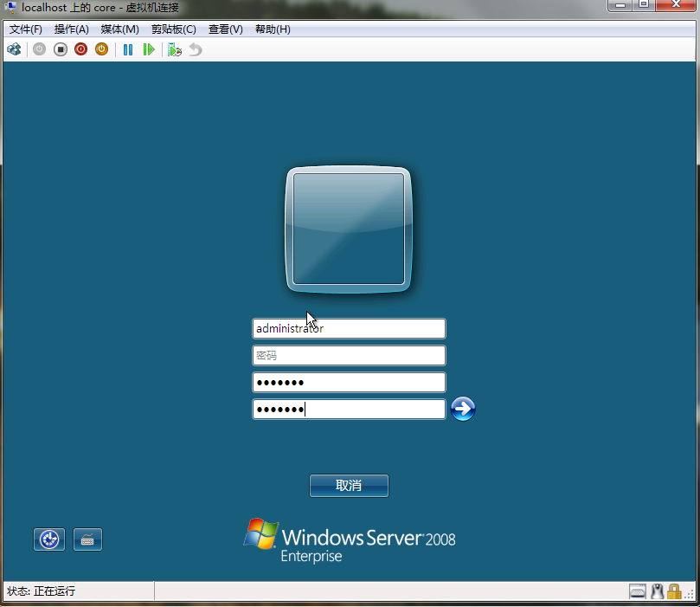Click the red Shut Down icon

(80, 49)
